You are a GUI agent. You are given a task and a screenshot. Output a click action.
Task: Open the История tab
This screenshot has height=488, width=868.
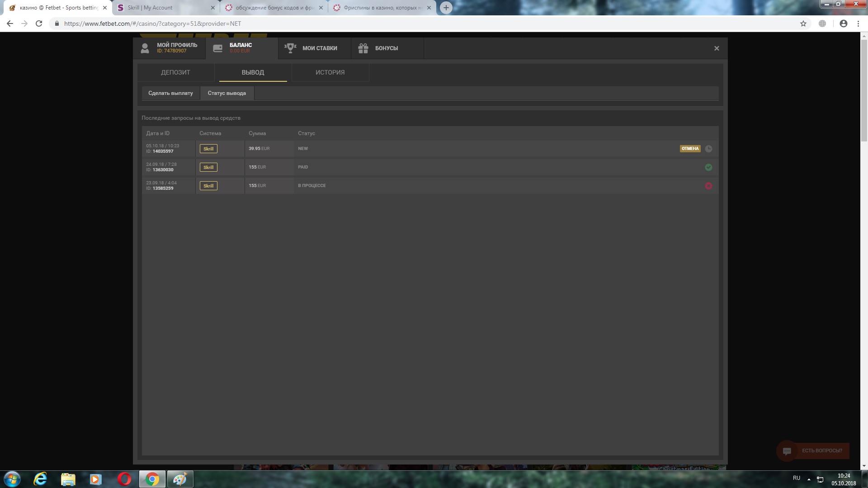point(330,72)
